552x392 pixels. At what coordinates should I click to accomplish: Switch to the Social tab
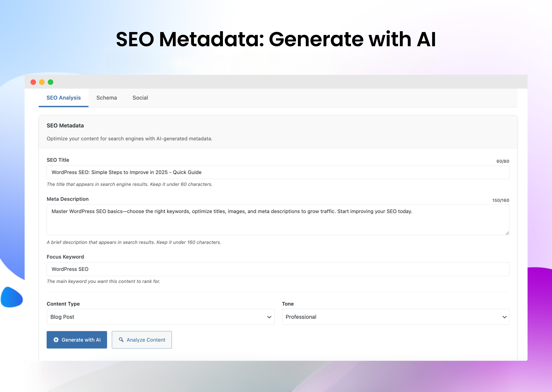[140, 98]
